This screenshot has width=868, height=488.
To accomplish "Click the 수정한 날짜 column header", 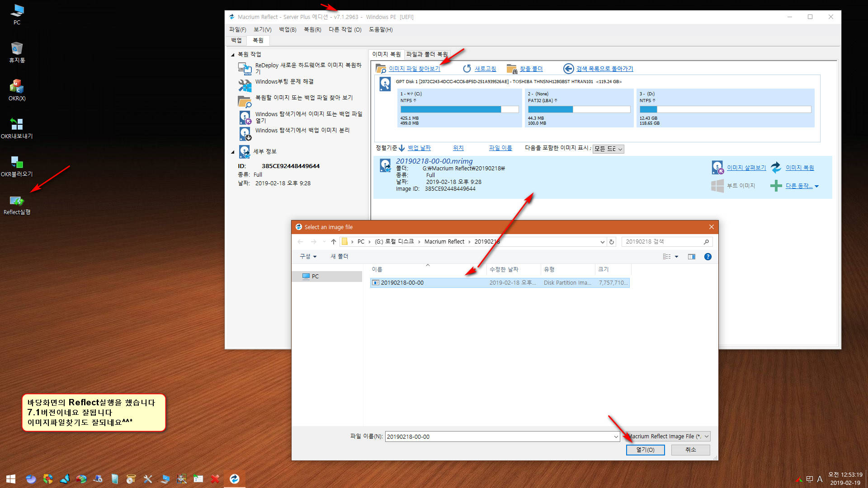I will (x=514, y=269).
